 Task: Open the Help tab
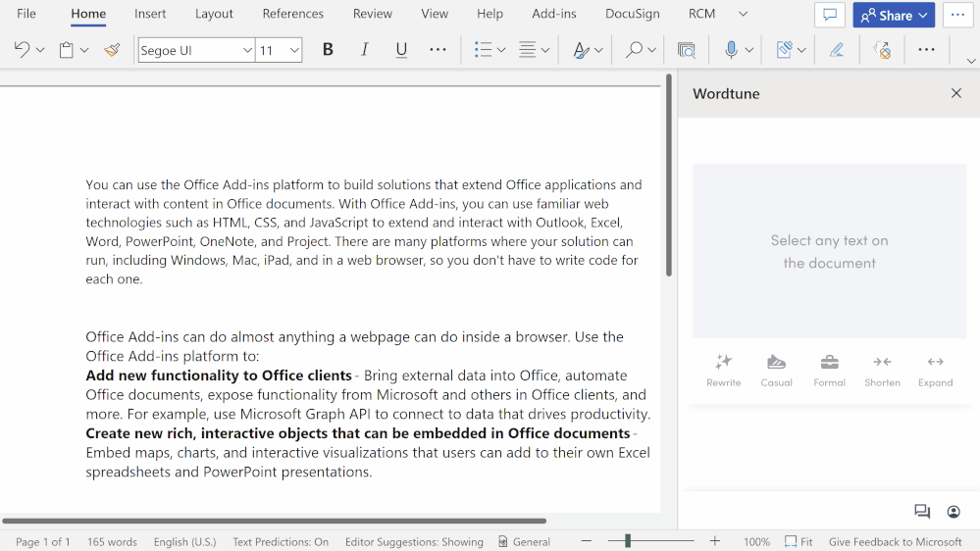pyautogui.click(x=490, y=14)
